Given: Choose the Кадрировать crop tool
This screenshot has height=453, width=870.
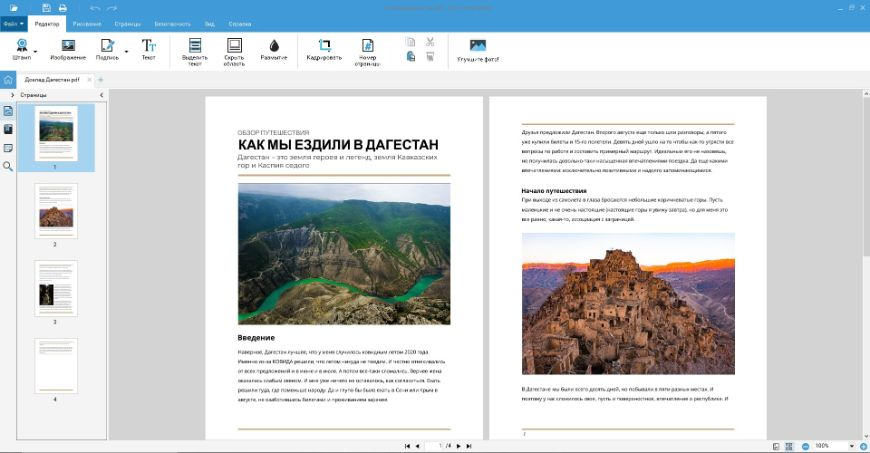Looking at the screenshot, I should [x=324, y=49].
